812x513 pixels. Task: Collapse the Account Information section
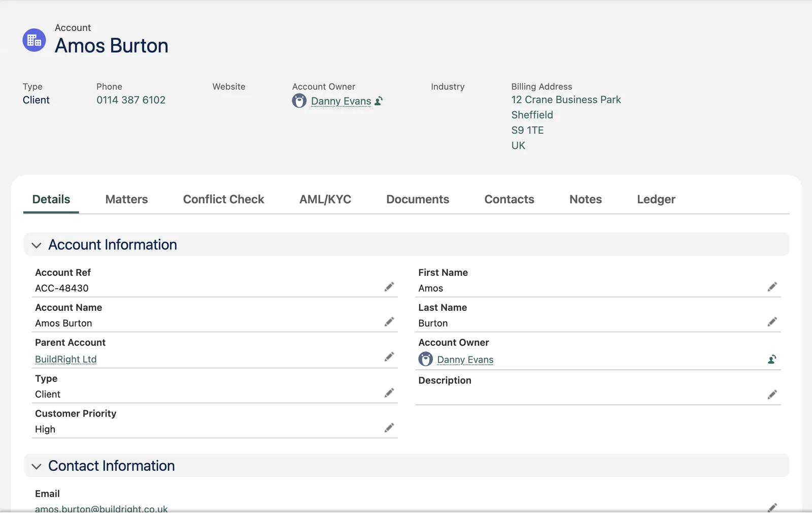coord(37,245)
